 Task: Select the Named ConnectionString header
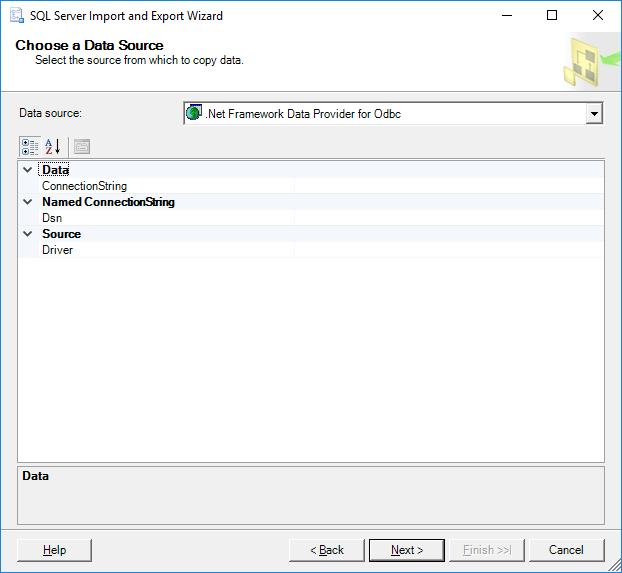(108, 202)
